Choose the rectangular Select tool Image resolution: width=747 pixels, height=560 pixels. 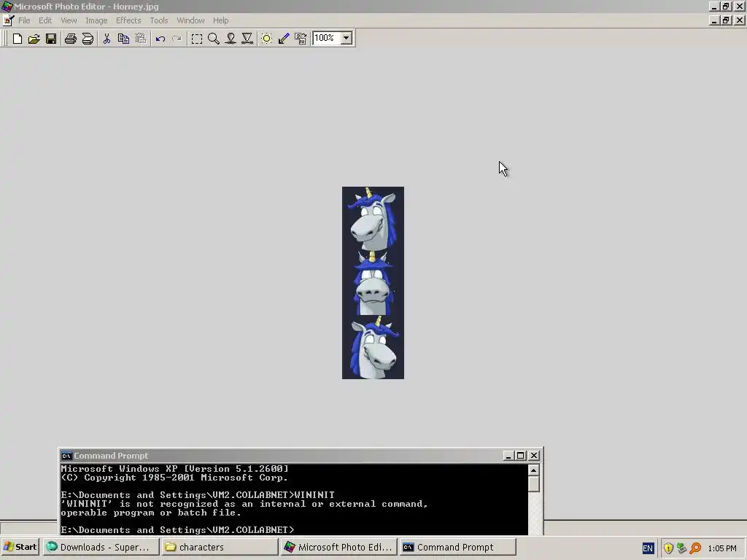point(196,39)
